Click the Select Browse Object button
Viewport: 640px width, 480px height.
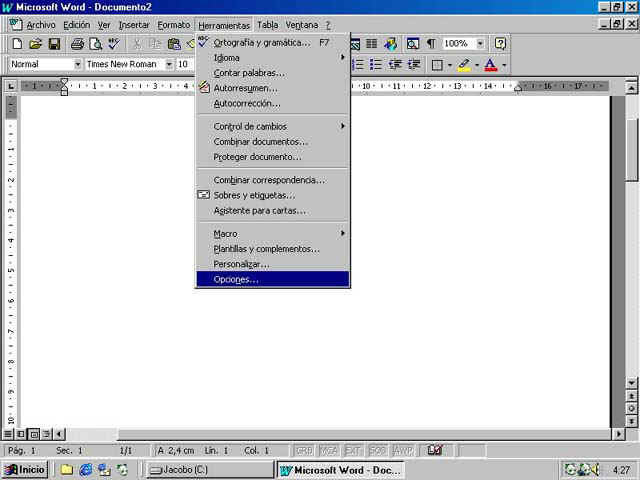pos(631,409)
